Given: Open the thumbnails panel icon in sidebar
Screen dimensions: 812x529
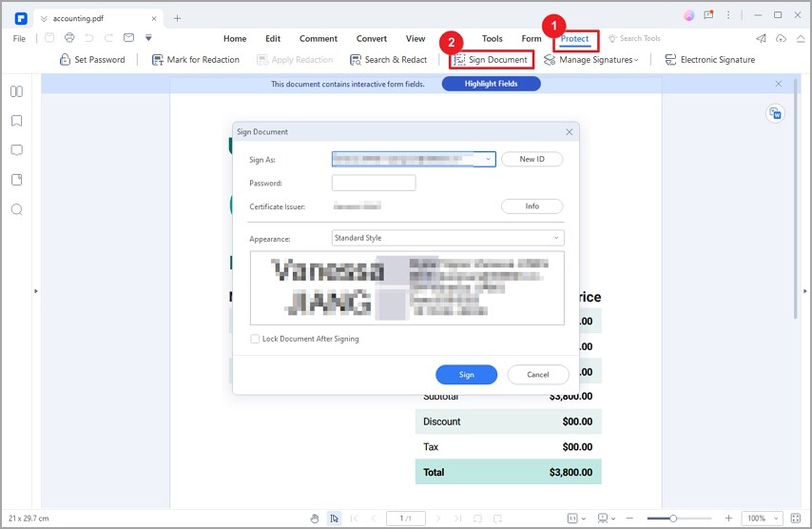Looking at the screenshot, I should [x=16, y=91].
